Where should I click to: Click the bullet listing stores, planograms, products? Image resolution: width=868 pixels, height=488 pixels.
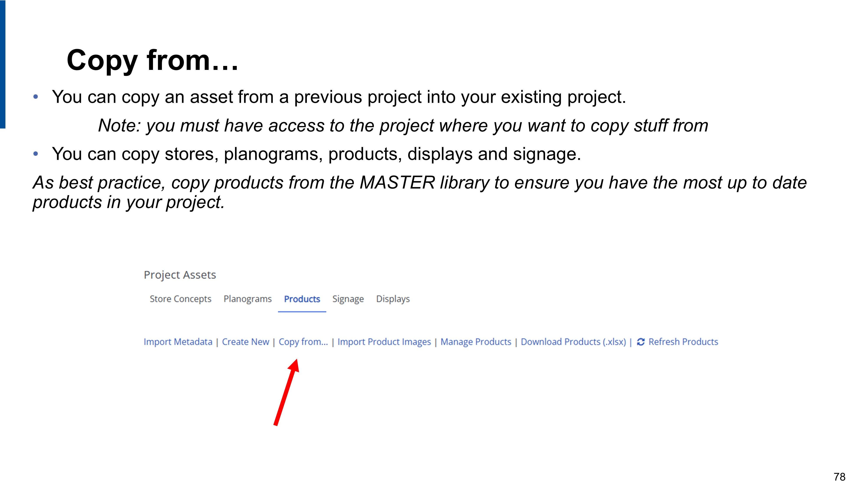pos(316,154)
